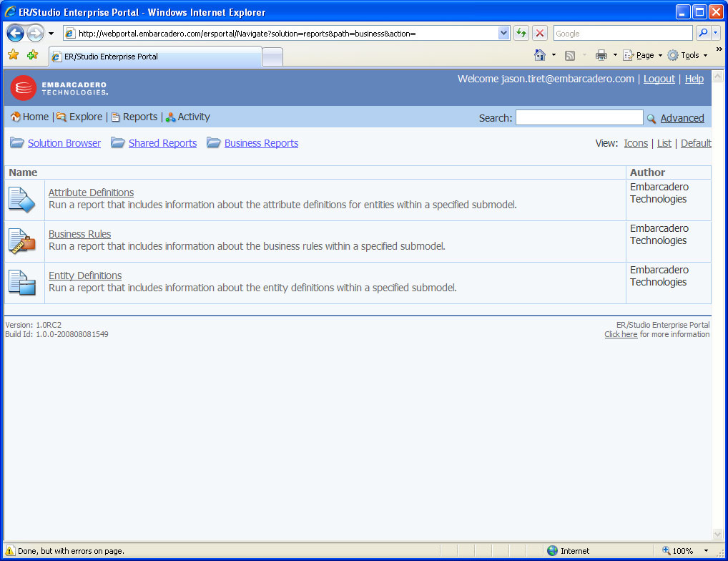Viewport: 728px width, 561px height.
Task: Click the Logout link
Action: [659, 79]
